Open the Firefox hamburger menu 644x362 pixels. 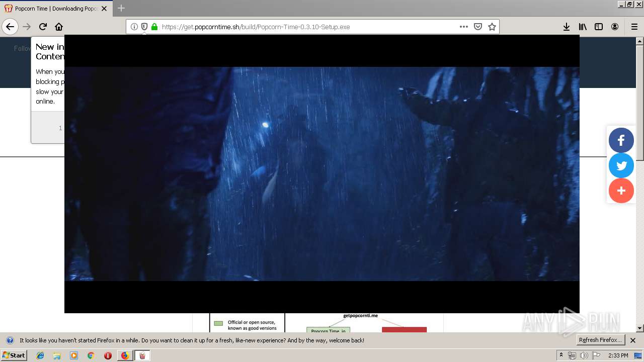(634, 27)
